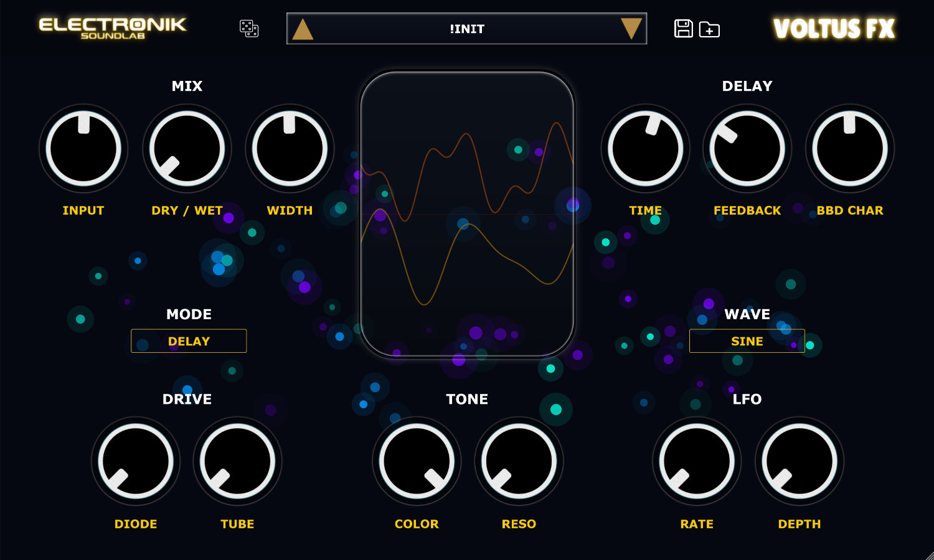Screen dimensions: 934x560
Task: Click the INPUT label text
Action: tap(83, 210)
